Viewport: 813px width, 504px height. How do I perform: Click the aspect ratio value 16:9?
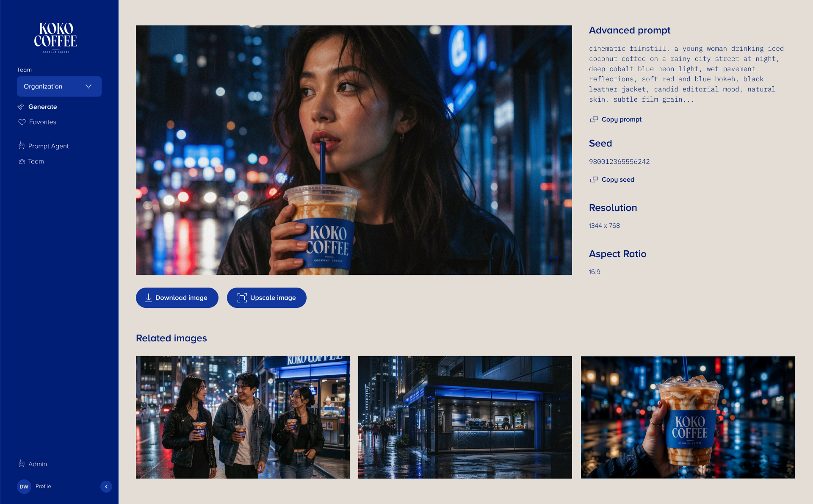[x=595, y=272]
